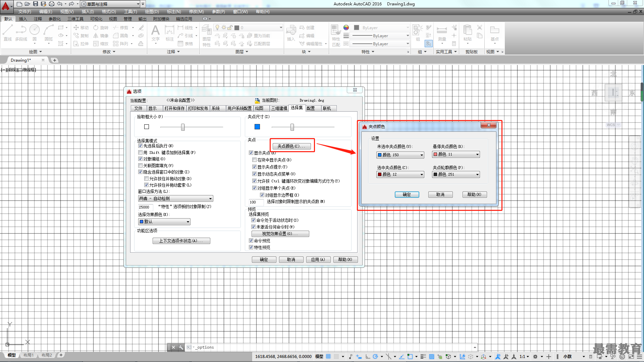The image size is (644, 362).
Task: Select the Arc (圆弧) tool
Action: pos(49,33)
